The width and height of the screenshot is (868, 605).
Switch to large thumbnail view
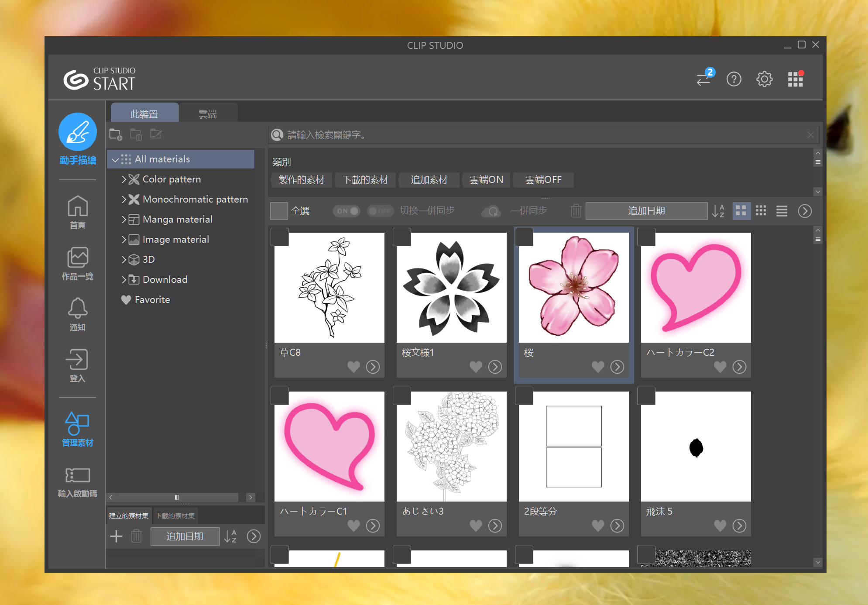741,211
